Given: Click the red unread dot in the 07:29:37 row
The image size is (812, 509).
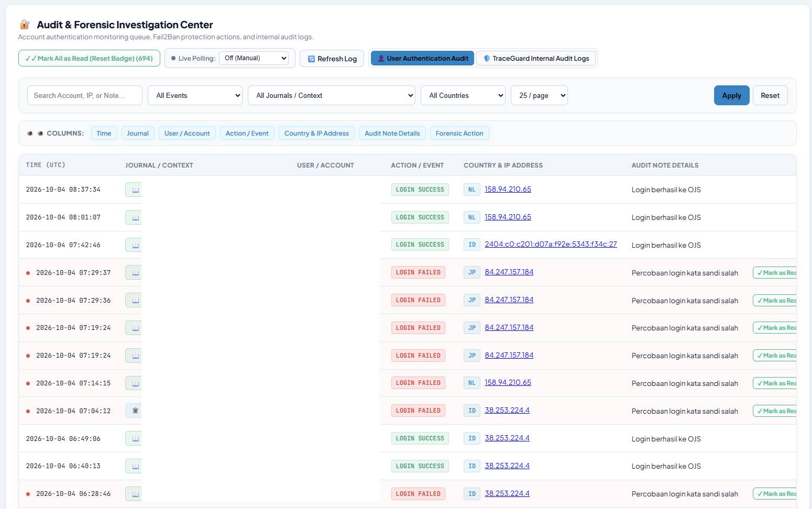Looking at the screenshot, I should pyautogui.click(x=28, y=273).
